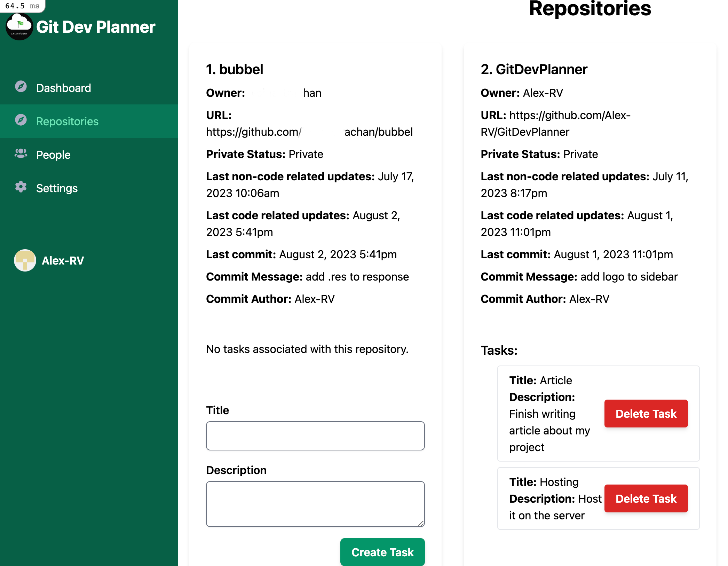The image size is (728, 566).
Task: Click the GitDevPlanner repository heading
Action: [534, 69]
